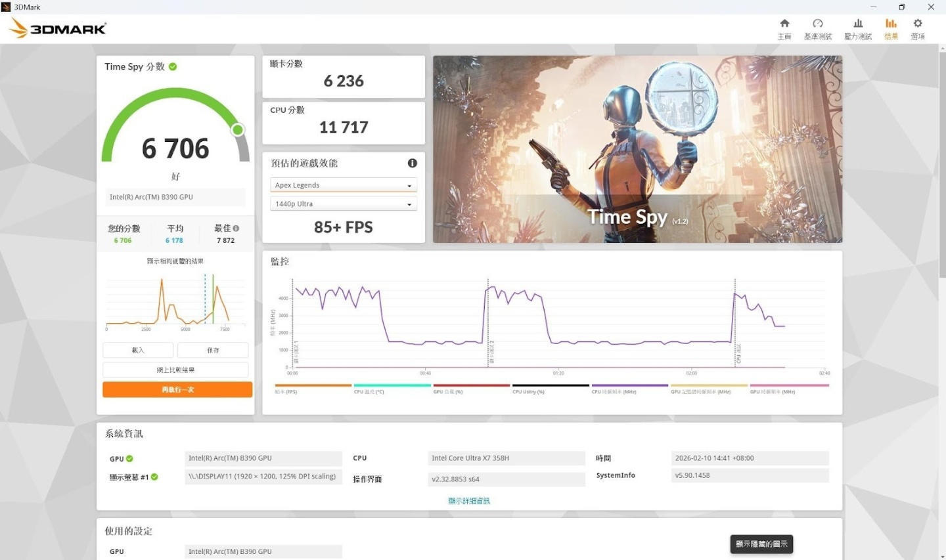This screenshot has width=946, height=560.
Task: Click the green checkmark beside Time Spy 分數
Action: point(173,67)
